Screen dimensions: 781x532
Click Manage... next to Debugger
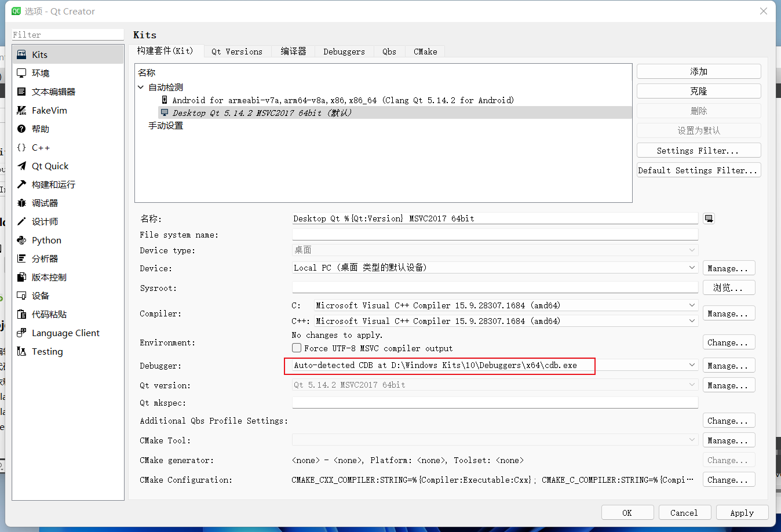tap(729, 366)
